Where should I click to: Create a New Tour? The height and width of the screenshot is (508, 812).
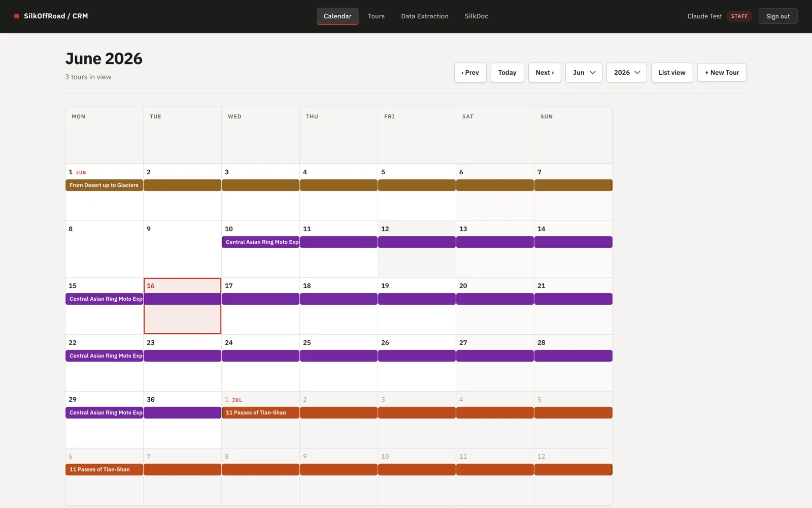[722, 73]
